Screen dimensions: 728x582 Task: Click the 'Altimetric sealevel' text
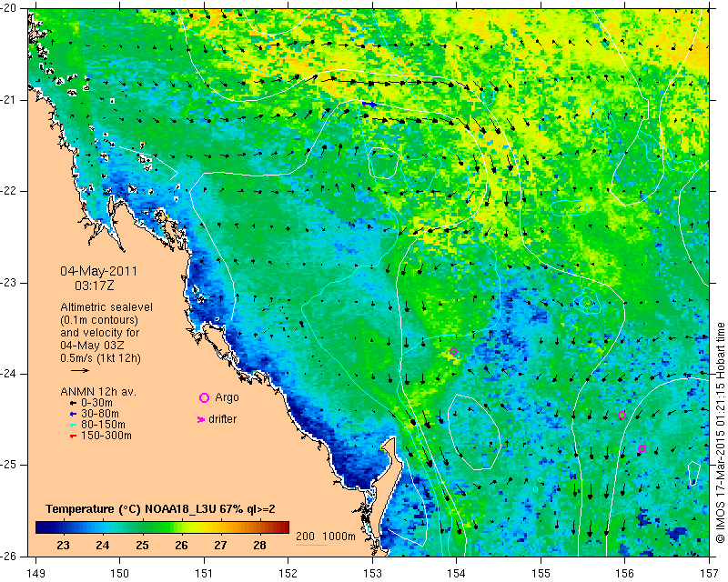pyautogui.click(x=106, y=307)
